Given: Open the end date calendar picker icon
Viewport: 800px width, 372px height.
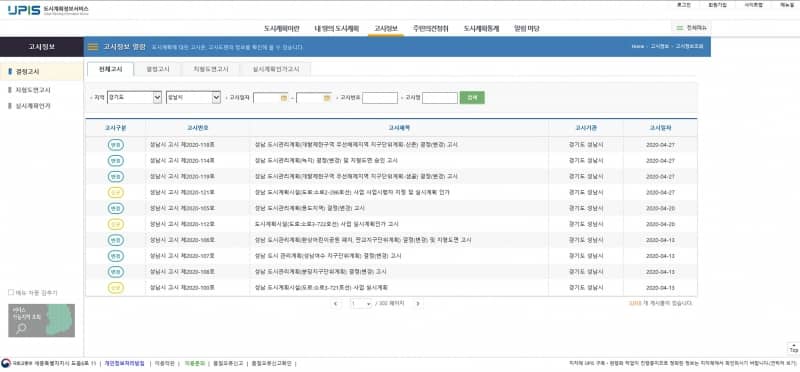Looking at the screenshot, I should pos(327,98).
